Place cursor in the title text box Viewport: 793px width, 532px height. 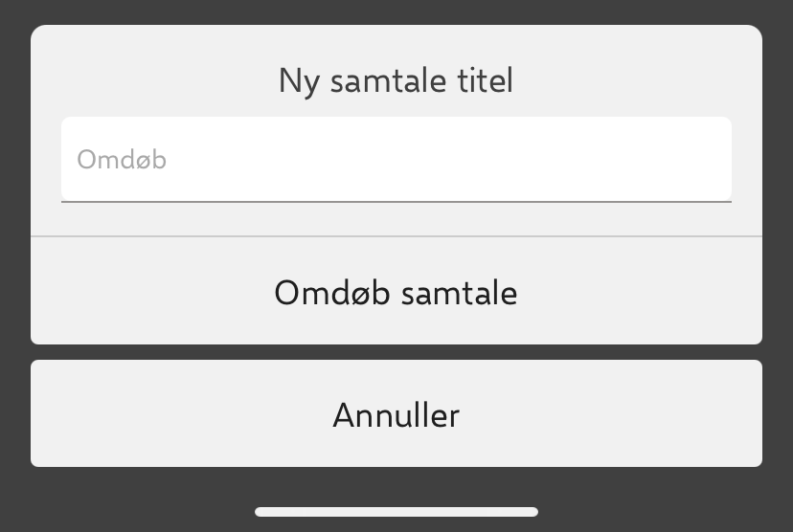tap(396, 159)
